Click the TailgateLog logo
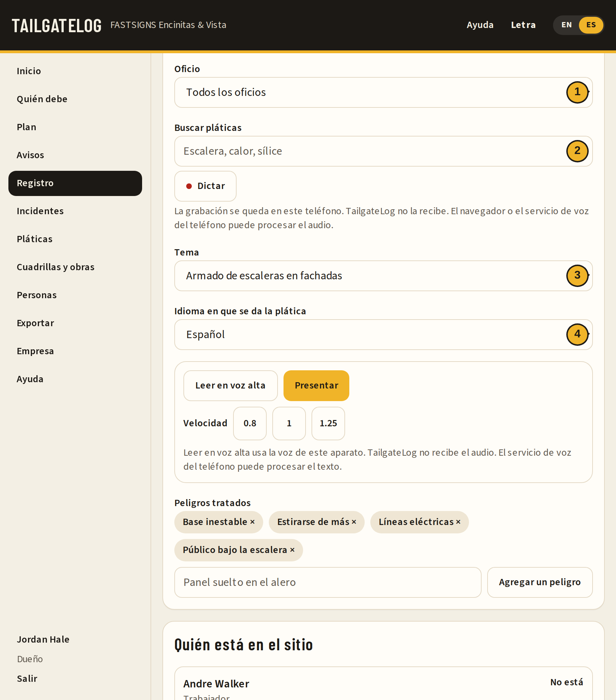This screenshot has width=616, height=700. [57, 26]
